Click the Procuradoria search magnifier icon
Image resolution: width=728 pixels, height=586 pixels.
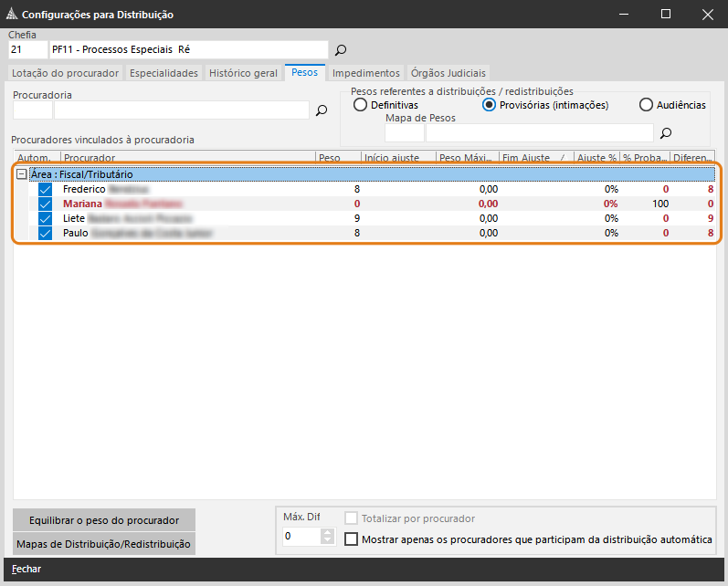(322, 110)
